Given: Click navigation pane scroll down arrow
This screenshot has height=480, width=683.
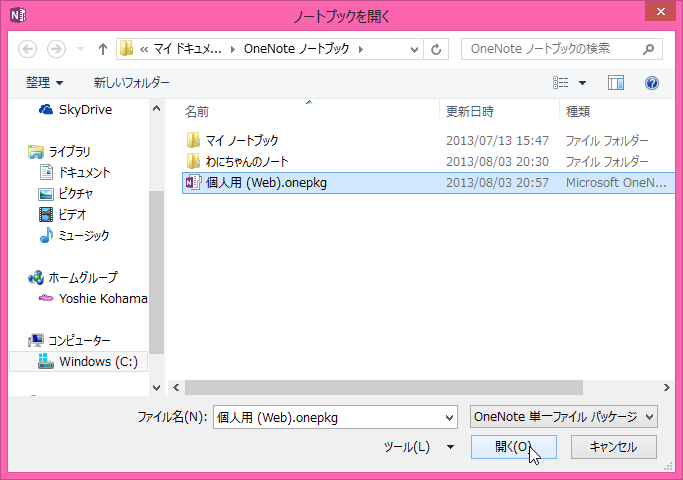Looking at the screenshot, I should [x=156, y=387].
